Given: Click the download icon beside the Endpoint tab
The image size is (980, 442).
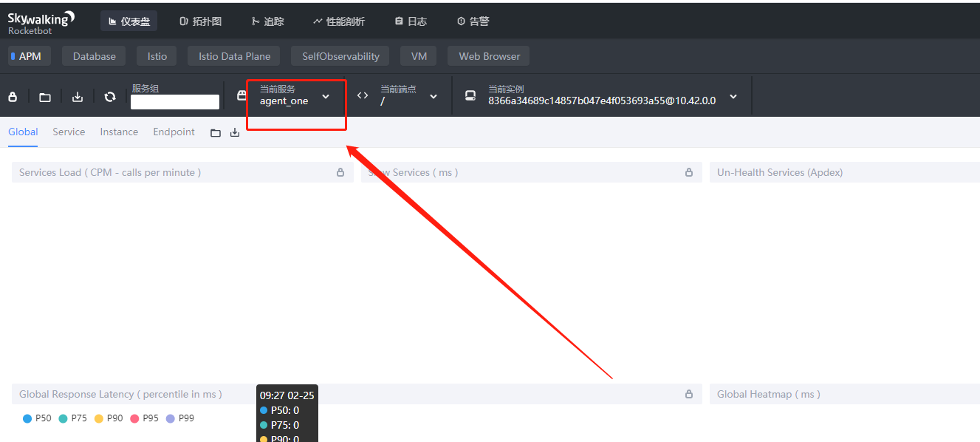Looking at the screenshot, I should [x=234, y=132].
